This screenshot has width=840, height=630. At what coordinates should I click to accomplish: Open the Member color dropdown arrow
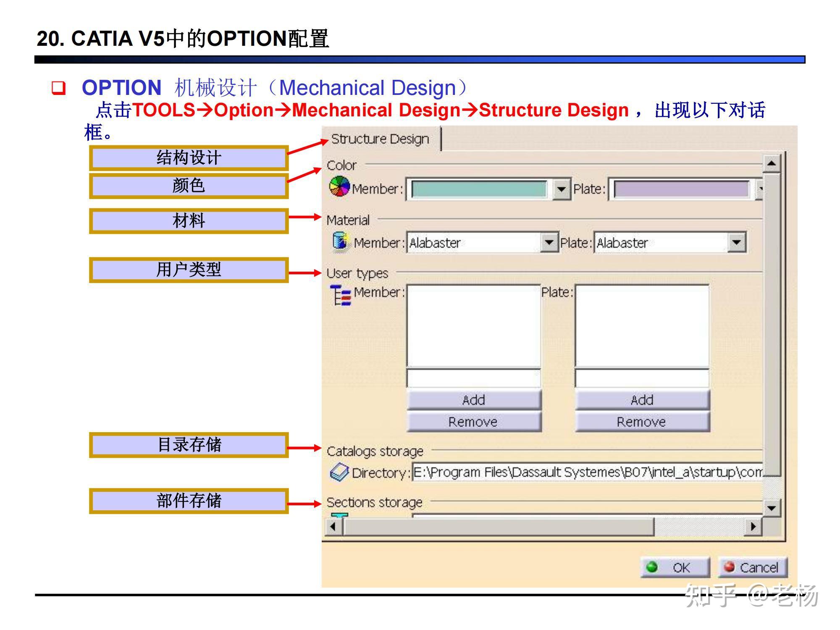point(561,189)
